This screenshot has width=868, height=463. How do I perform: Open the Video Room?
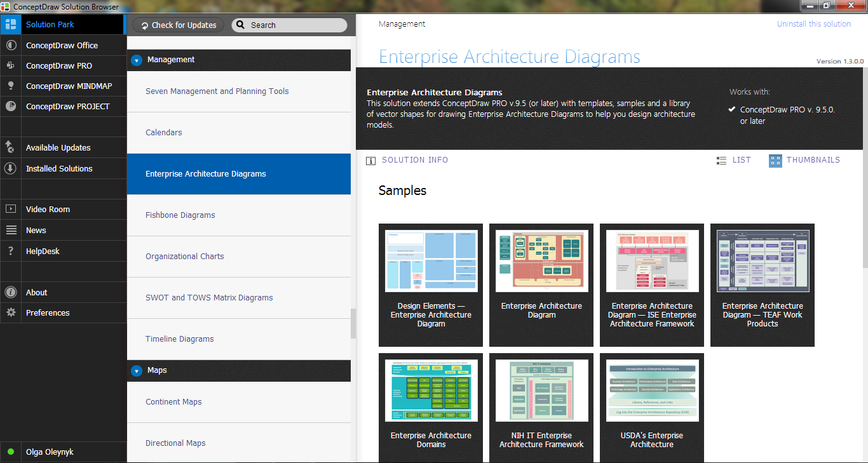tap(62, 209)
